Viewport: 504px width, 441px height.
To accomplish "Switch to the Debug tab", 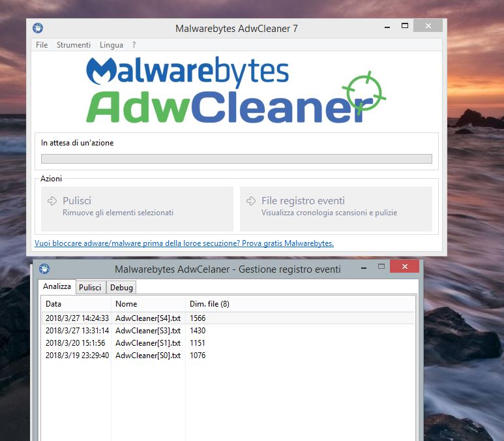I will pos(121,287).
